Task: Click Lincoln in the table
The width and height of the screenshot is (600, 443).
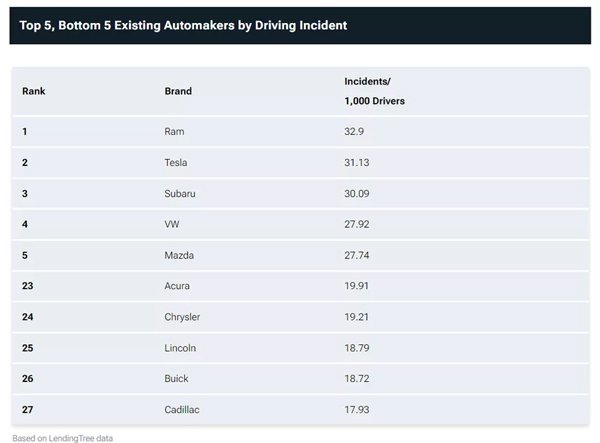Action: pyautogui.click(x=180, y=348)
